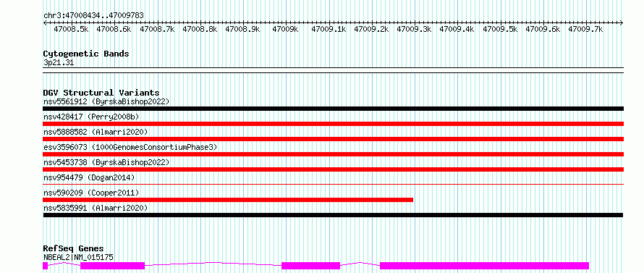Viewport: 644px width, 273px height.
Task: Open the DGV Structural Variants track title
Action: 101,93
